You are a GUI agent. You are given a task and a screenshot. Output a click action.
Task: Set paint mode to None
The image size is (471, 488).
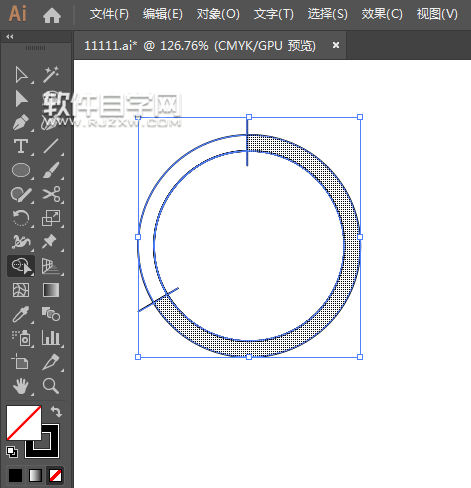[x=55, y=475]
